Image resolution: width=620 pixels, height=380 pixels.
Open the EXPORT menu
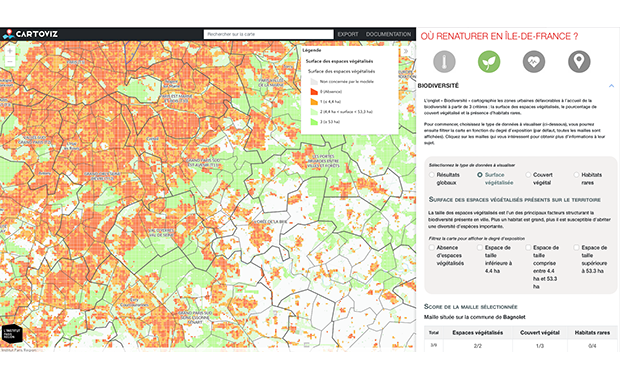coord(348,34)
